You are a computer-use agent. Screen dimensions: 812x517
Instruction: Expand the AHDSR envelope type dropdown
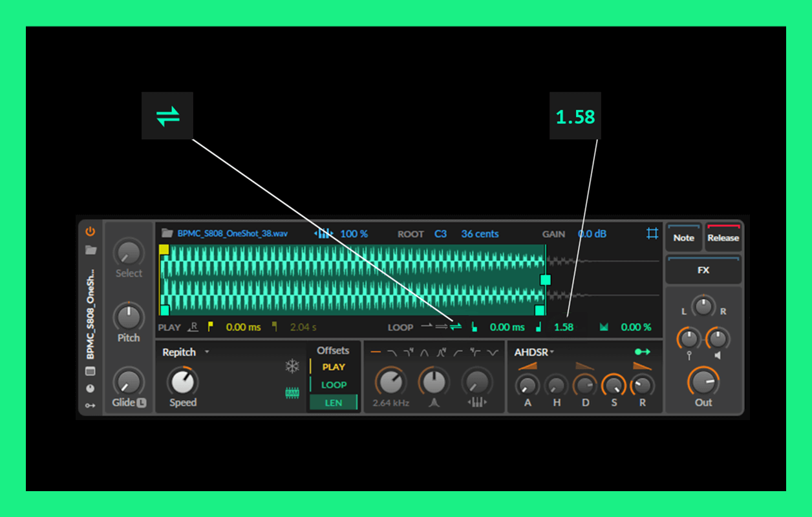click(x=551, y=352)
